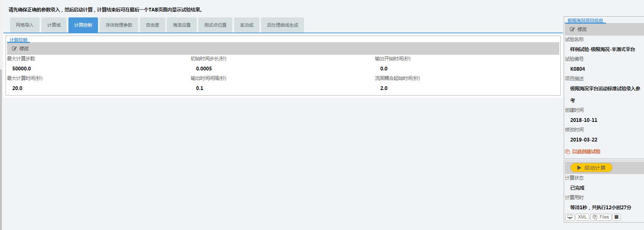Switch to the 海浪设置 tab

tap(182, 25)
